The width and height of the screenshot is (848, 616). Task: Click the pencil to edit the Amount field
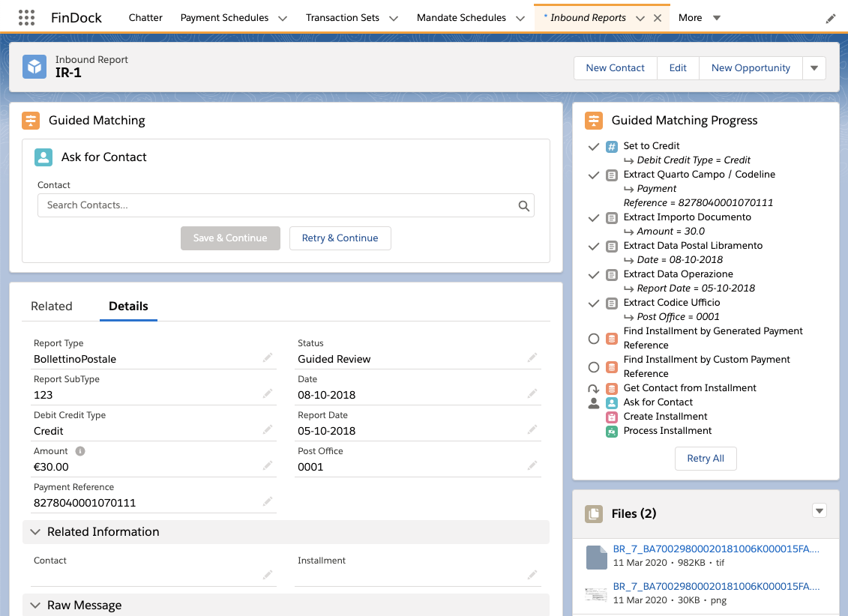(x=268, y=465)
